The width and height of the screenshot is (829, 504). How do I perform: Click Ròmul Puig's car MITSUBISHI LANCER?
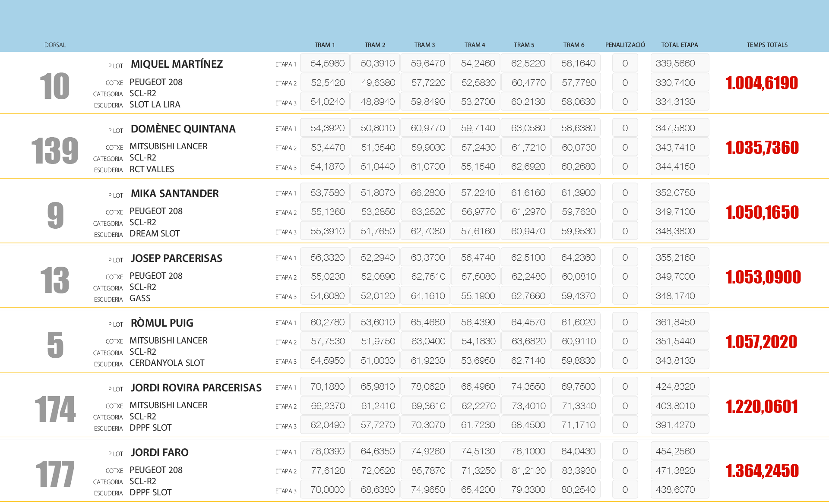coord(168,340)
